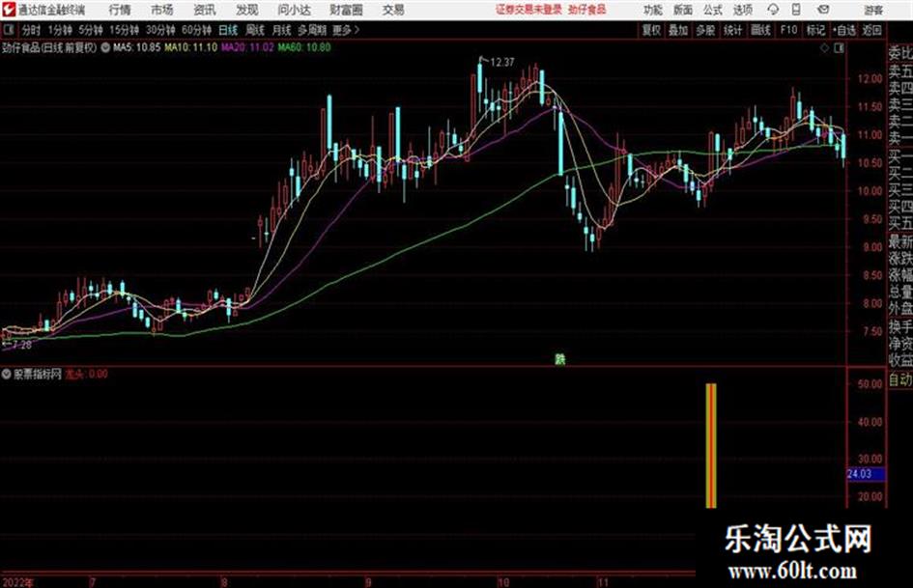The image size is (913, 588).
Task: Click the panel layout icon left of 分时
Action: (x=8, y=30)
